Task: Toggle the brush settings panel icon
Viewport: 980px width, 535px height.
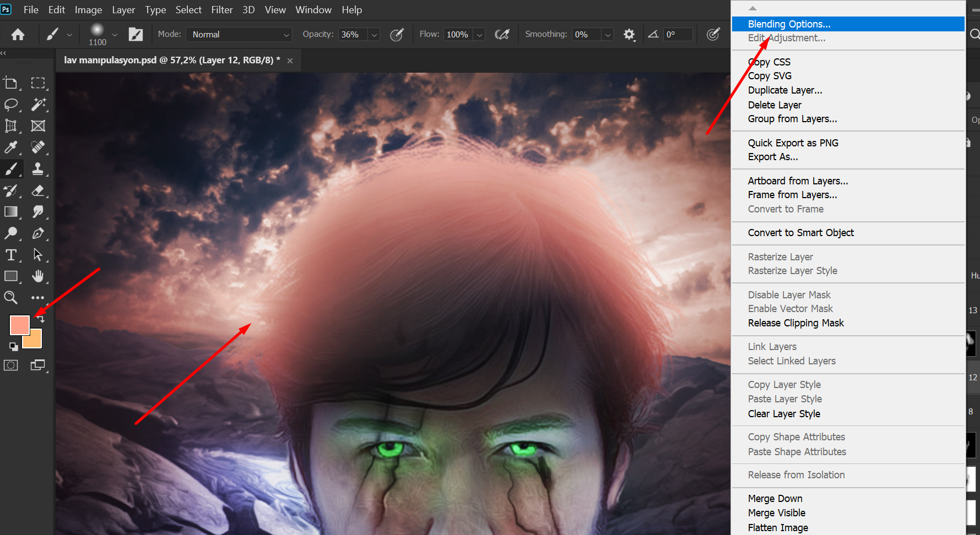Action: click(x=136, y=35)
